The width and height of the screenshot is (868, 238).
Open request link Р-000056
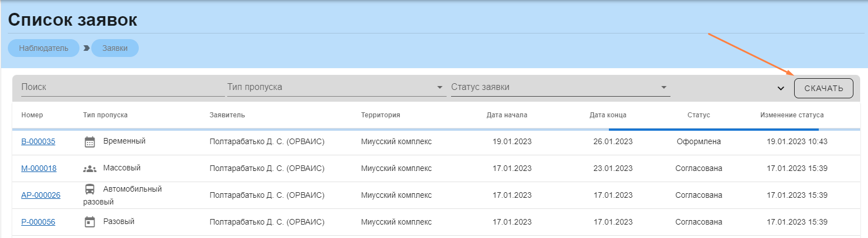tap(38, 222)
